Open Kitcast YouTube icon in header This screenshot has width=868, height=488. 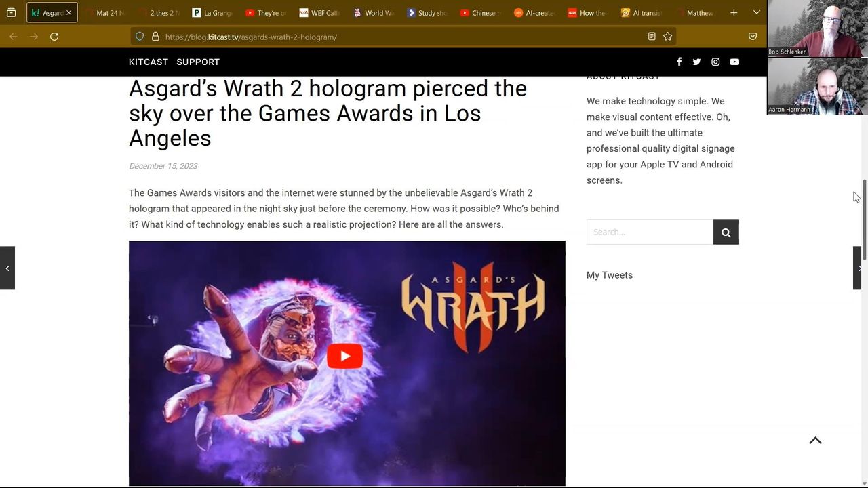(x=734, y=62)
